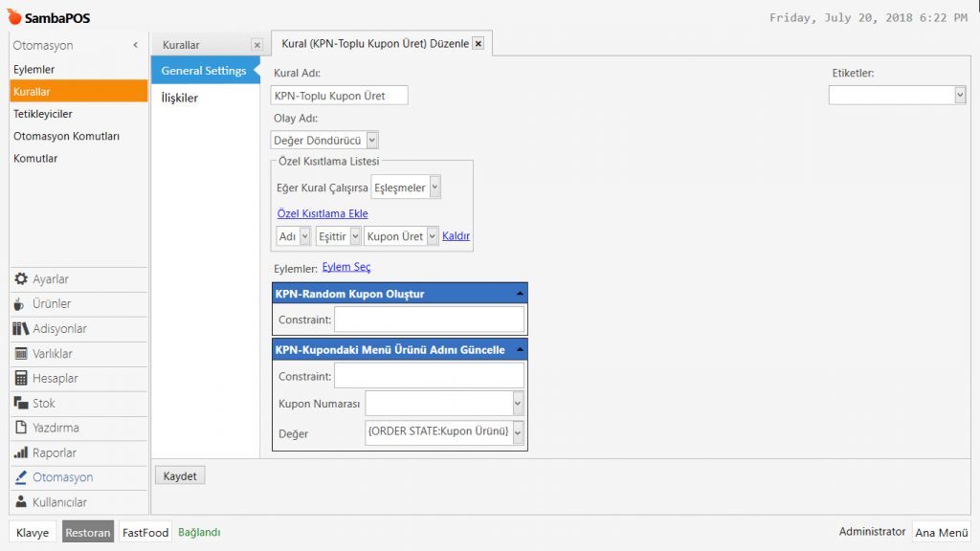Click the Raporlar chart icon
The image size is (980, 551).
[21, 453]
